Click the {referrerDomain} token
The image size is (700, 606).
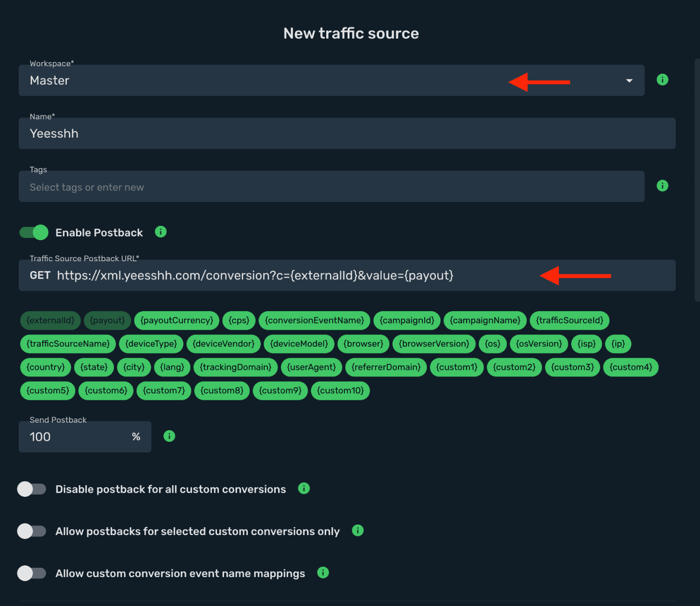(x=386, y=367)
